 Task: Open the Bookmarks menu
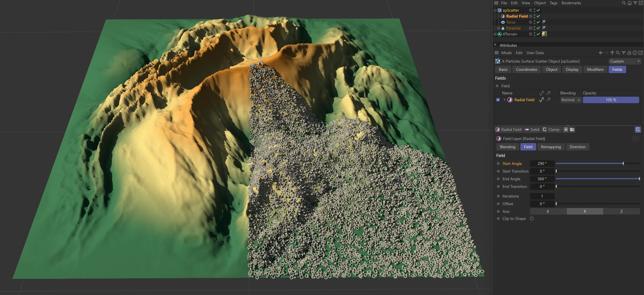(x=571, y=3)
